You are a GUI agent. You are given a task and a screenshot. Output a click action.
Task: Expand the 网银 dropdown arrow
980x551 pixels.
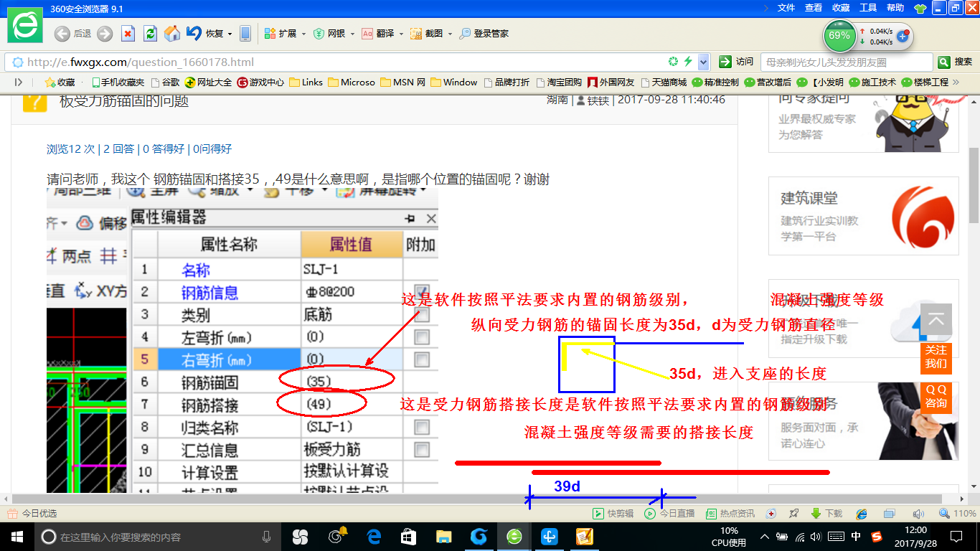coord(352,34)
